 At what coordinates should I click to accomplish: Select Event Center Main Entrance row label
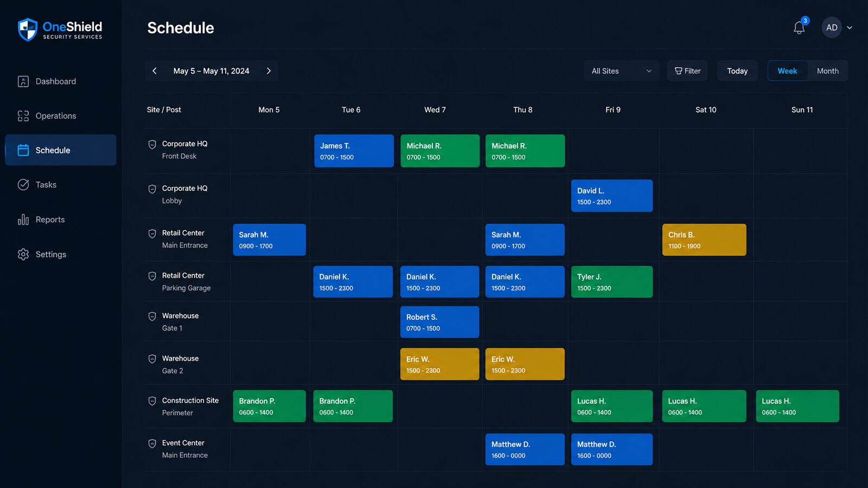click(x=184, y=449)
